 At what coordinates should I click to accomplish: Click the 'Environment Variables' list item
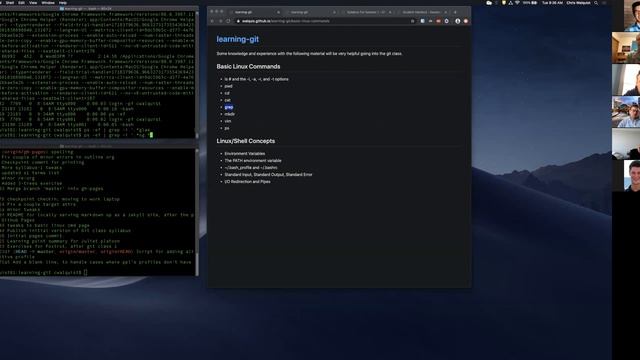pyautogui.click(x=244, y=153)
